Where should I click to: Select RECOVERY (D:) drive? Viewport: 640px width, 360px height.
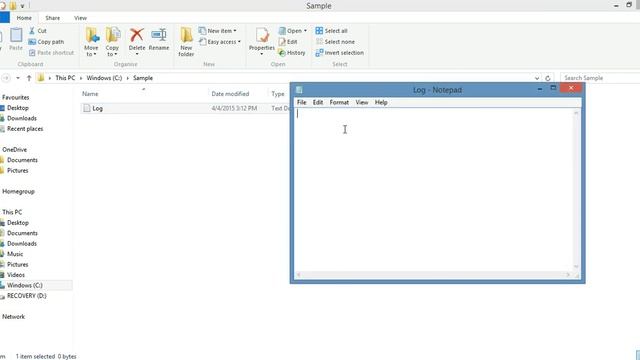(27, 296)
